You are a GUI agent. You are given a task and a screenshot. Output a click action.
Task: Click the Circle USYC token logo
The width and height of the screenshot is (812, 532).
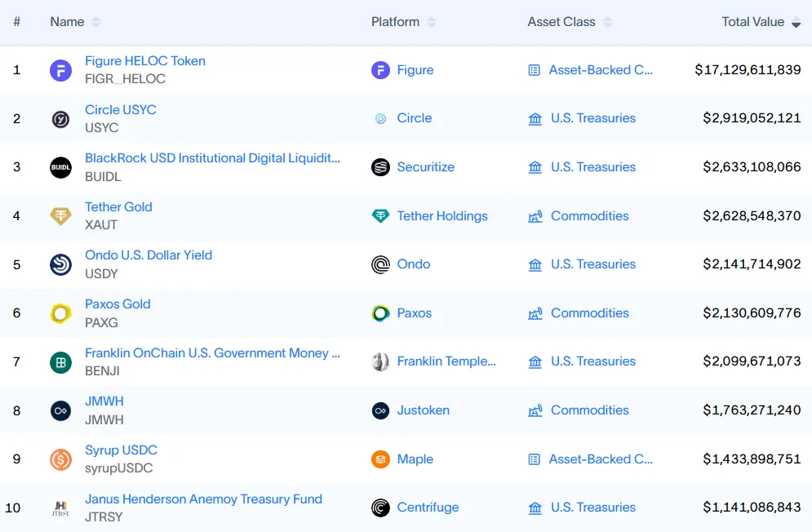point(60,119)
